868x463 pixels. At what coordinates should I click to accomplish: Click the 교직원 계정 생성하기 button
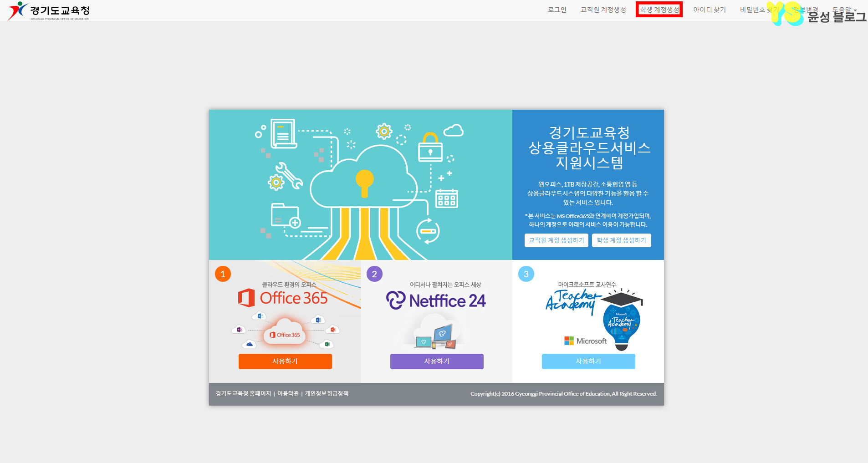pyautogui.click(x=557, y=240)
